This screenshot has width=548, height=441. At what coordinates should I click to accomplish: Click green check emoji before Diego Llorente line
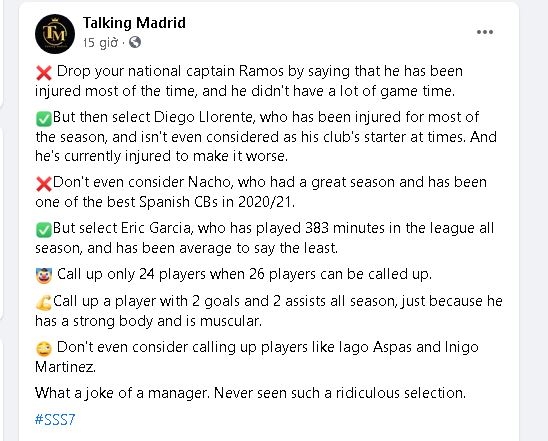pos(44,118)
